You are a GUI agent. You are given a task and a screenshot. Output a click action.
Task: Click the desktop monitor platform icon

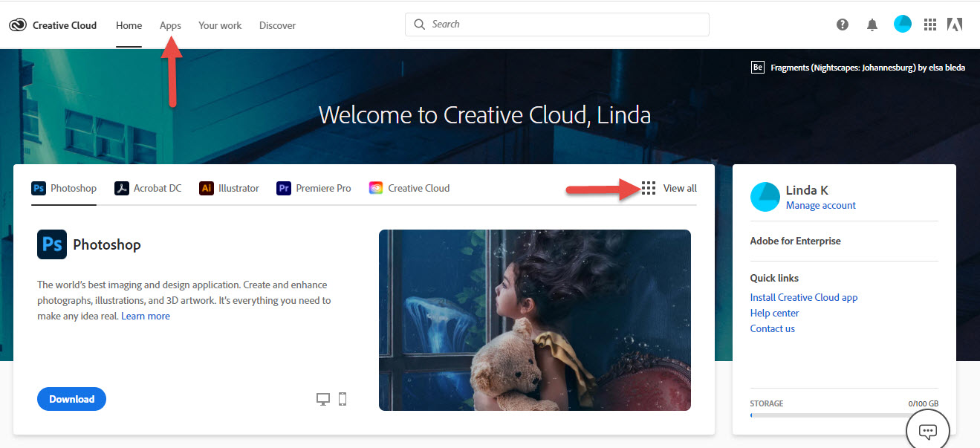point(323,399)
